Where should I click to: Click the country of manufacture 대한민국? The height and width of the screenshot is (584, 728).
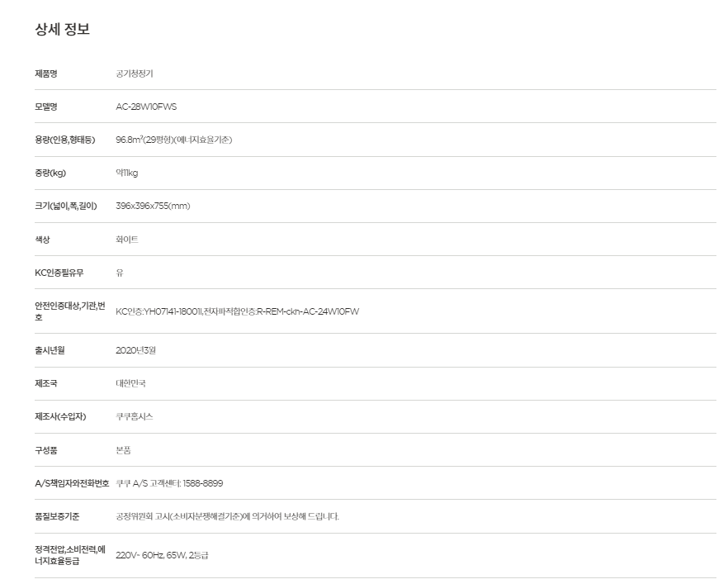coord(130,383)
